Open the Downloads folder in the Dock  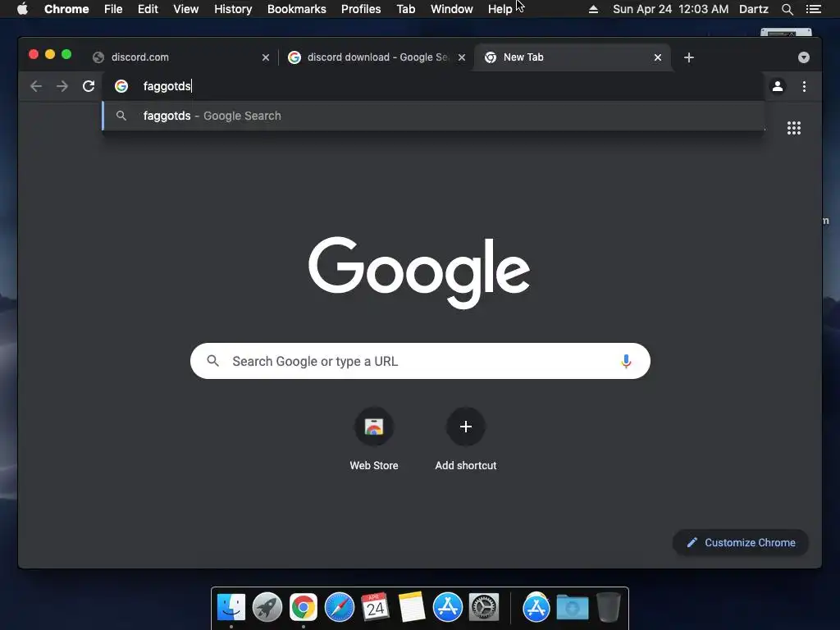[572, 607]
